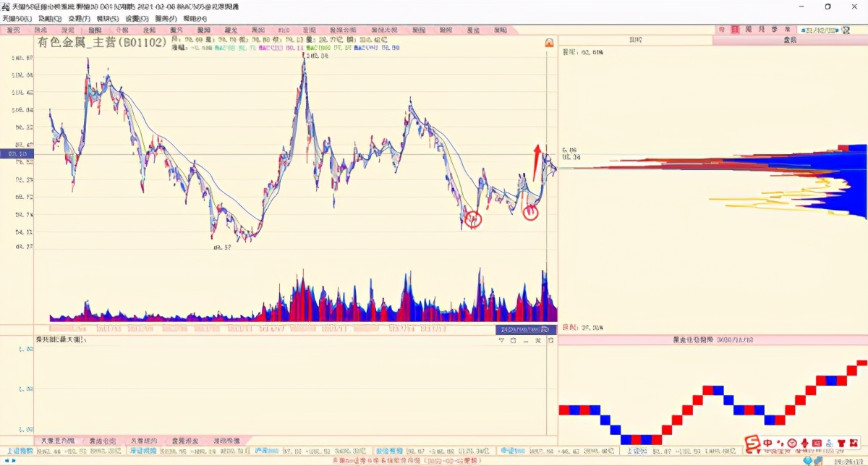868x466 pixels.
Task: Click the square restore icon in lower panel header
Action: pyautogui.click(x=513, y=340)
